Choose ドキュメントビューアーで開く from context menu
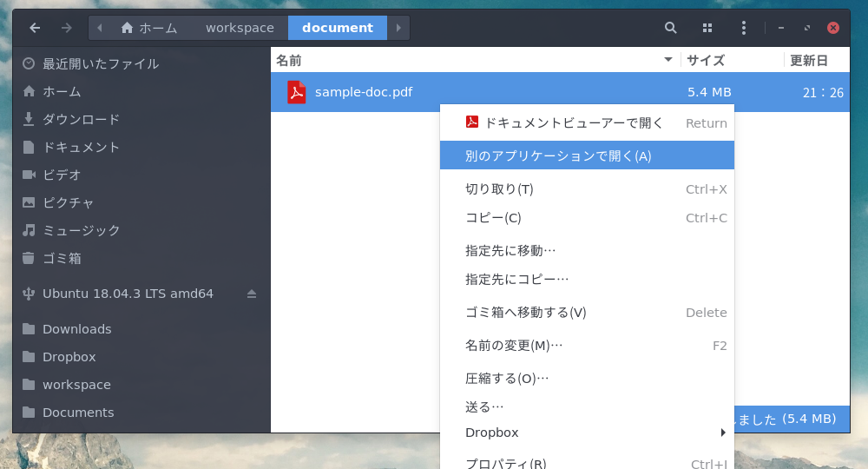Viewport: 868px width, 469px height. [587, 123]
